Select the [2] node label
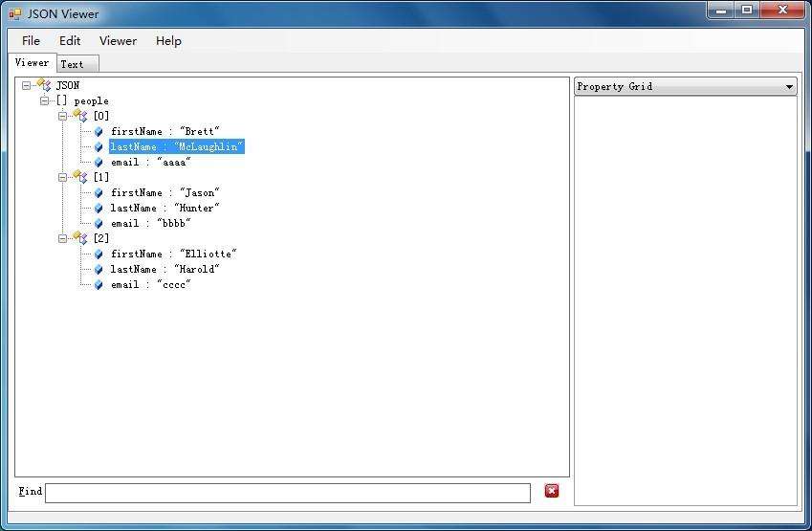 [101, 238]
